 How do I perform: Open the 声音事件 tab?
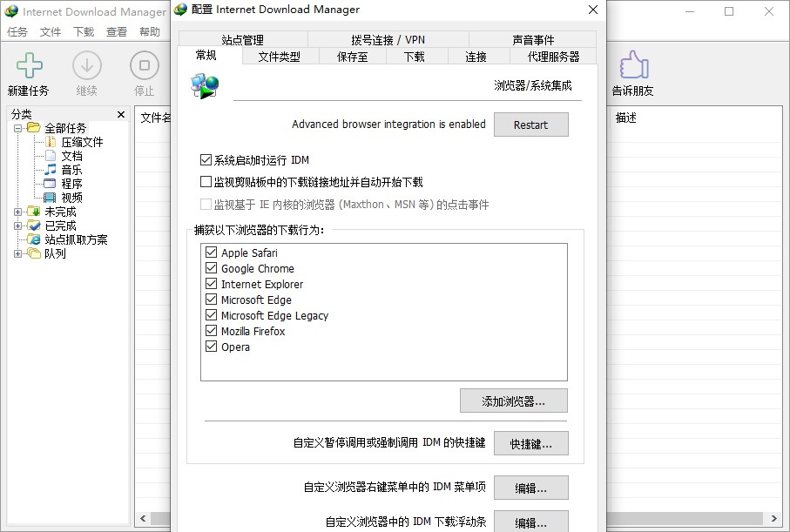(x=532, y=38)
